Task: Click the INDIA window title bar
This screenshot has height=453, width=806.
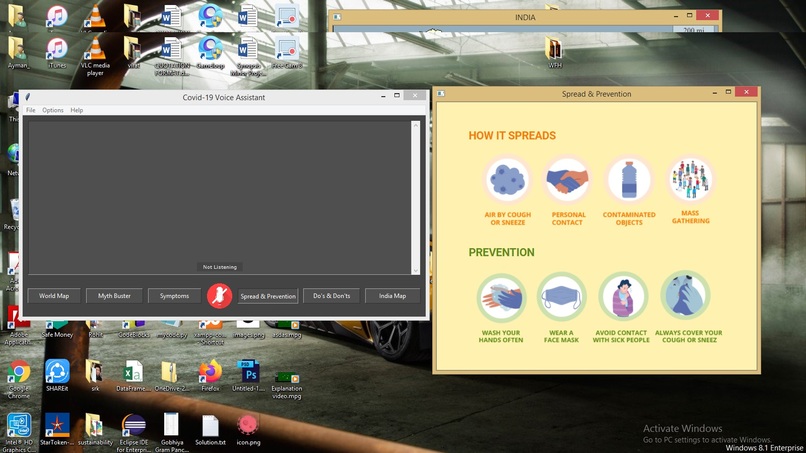Action: pyautogui.click(x=525, y=17)
